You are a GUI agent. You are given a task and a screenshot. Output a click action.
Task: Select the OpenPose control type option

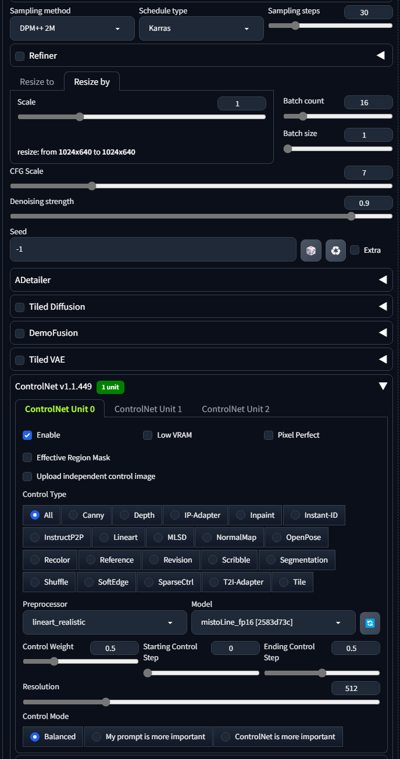click(x=297, y=537)
